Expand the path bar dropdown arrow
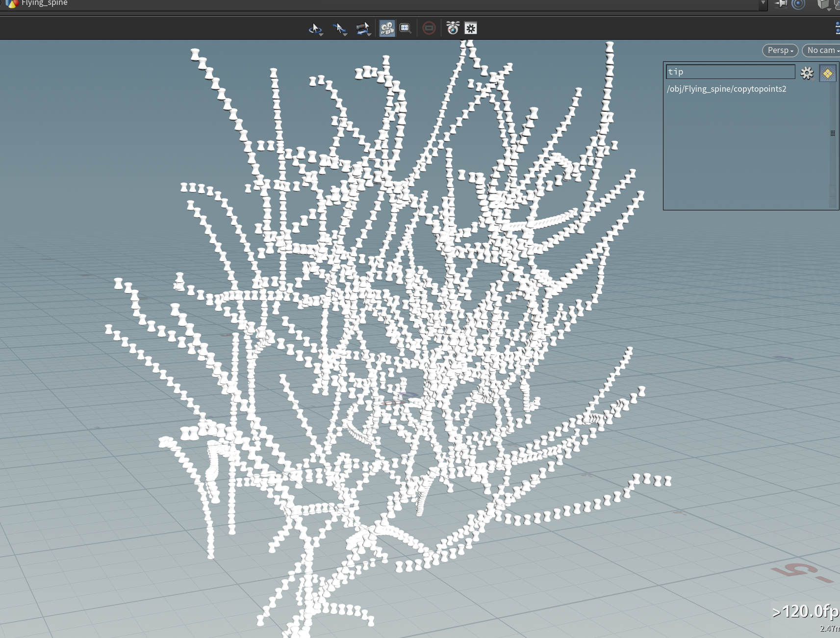 pos(763,4)
